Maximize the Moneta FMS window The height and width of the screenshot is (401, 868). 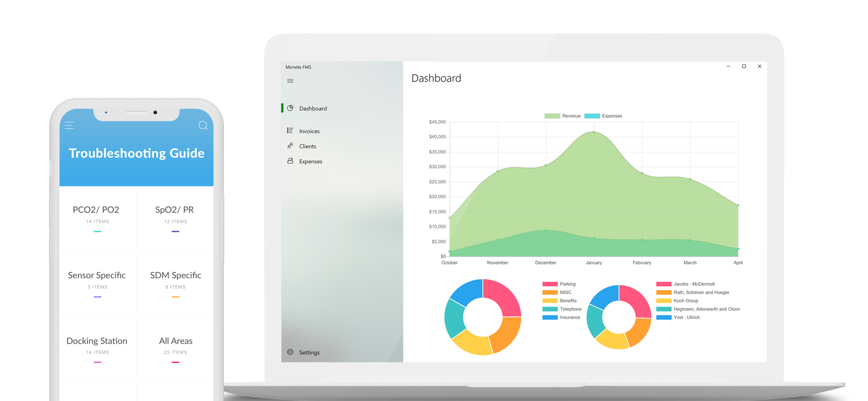click(x=744, y=66)
